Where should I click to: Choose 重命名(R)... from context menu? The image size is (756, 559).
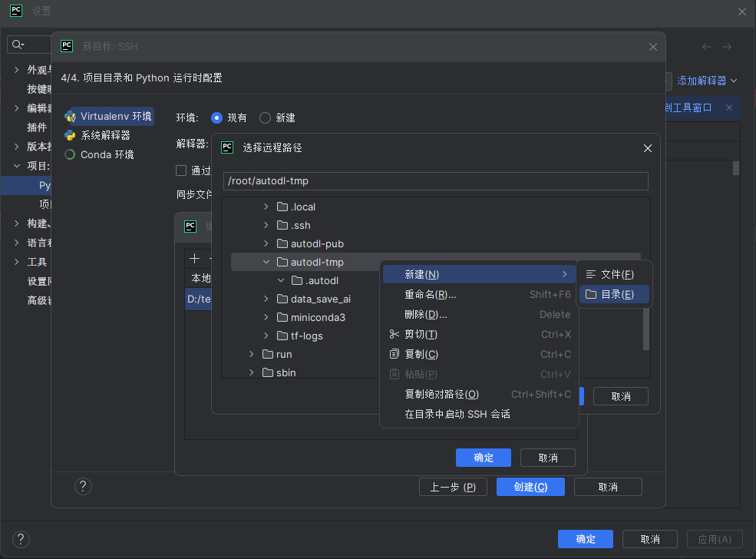coord(479,294)
